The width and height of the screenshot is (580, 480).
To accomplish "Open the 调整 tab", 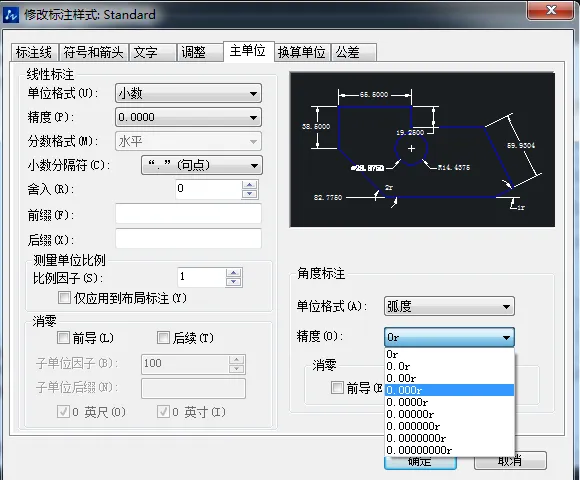I will [x=200, y=52].
